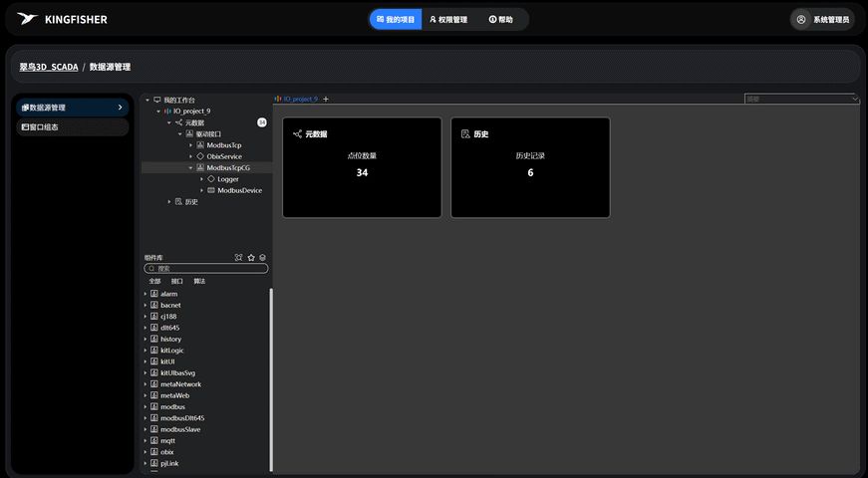This screenshot has height=478, width=868.
Task: Open the dropdown at top right of workspace
Action: 801,99
